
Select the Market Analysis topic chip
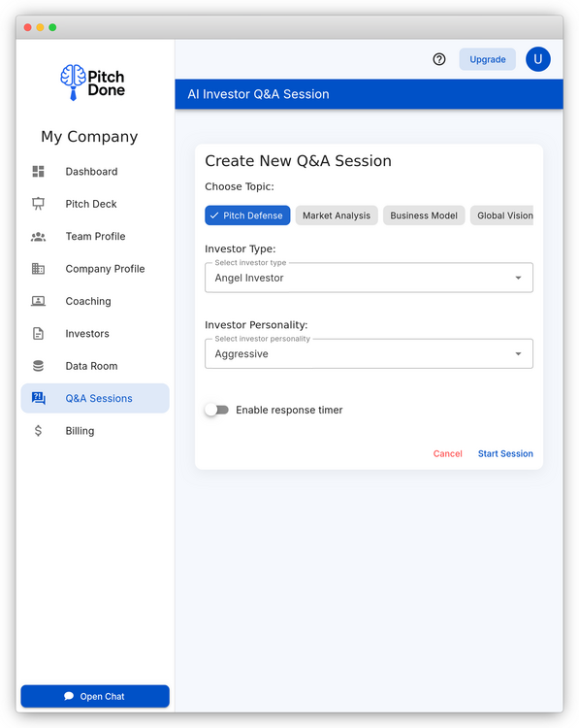[x=337, y=215]
